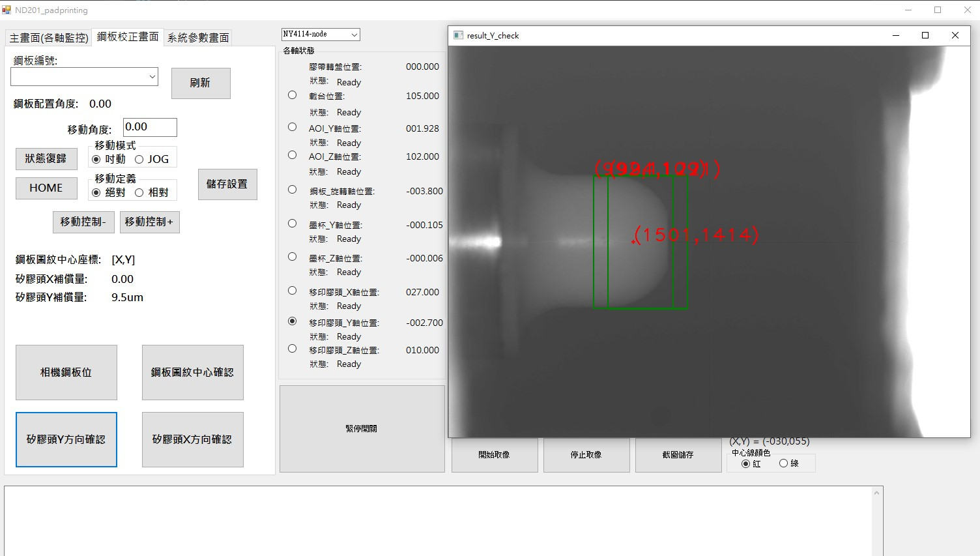Select the AOI_Y軸位置 radio button

[x=293, y=127]
